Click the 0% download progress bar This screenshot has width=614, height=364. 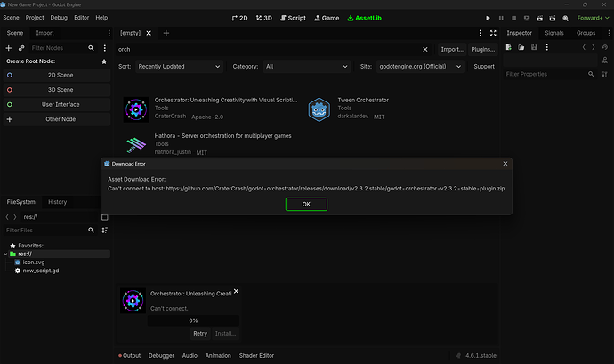193,320
